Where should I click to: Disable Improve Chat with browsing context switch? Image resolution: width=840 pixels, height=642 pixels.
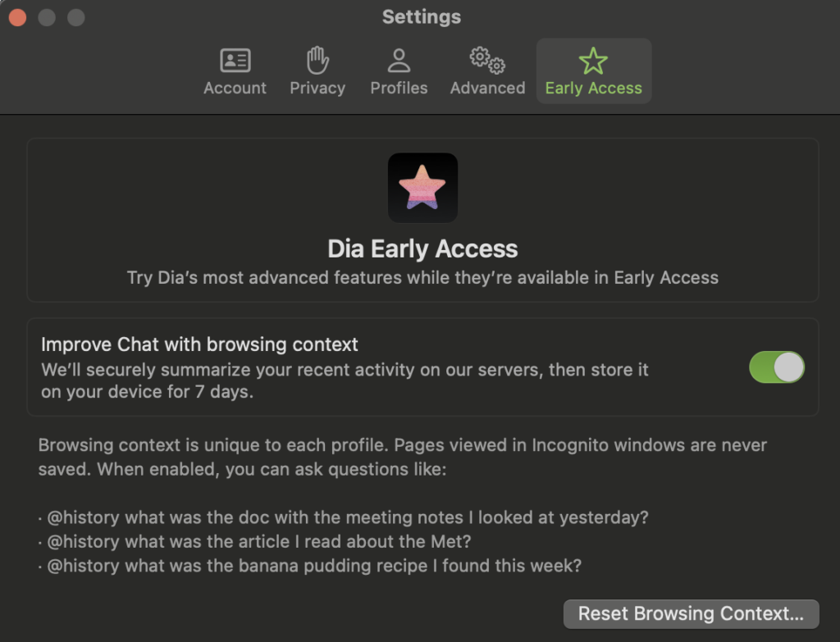[x=777, y=367]
